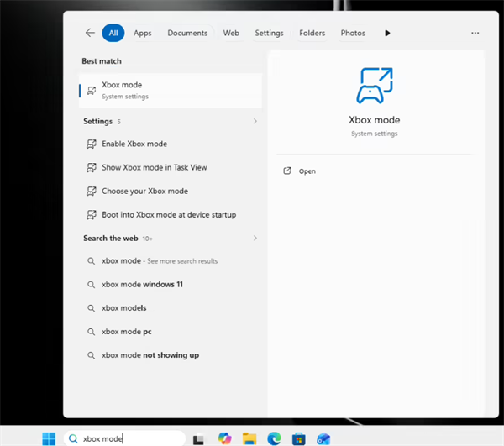Viewport: 504px width, 446px height.
Task: Select Boot into Xbox mode at device startup
Action: click(x=171, y=215)
